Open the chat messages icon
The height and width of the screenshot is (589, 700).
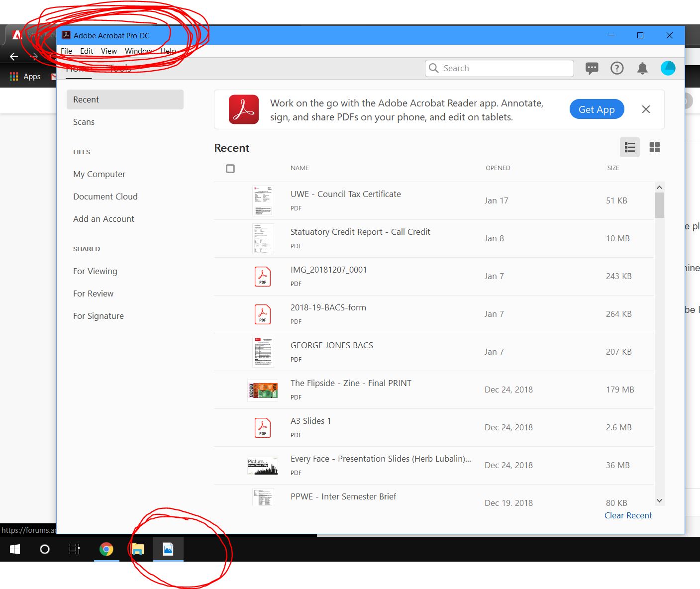(x=592, y=68)
